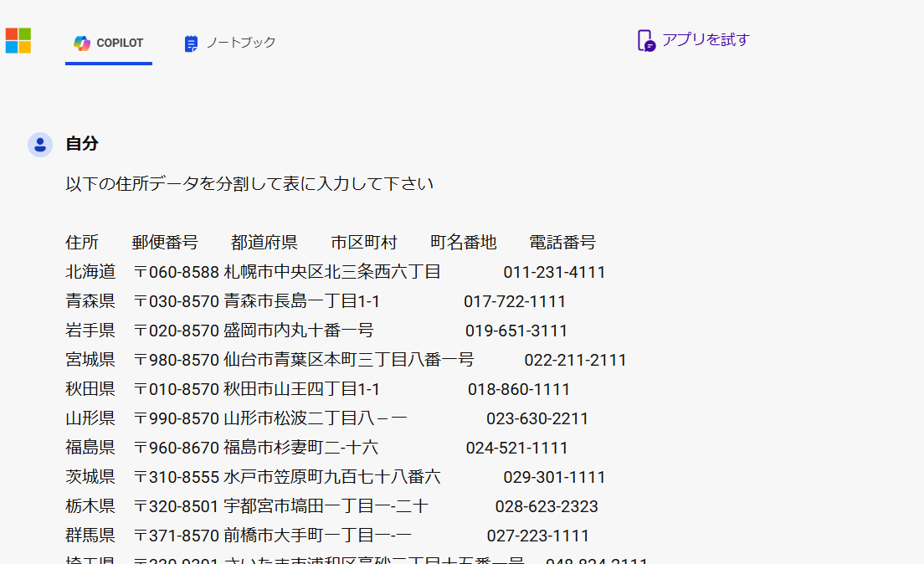Viewport: 924px width, 564px height.
Task: Click phone number 027-223-1111
Action: pos(537,536)
